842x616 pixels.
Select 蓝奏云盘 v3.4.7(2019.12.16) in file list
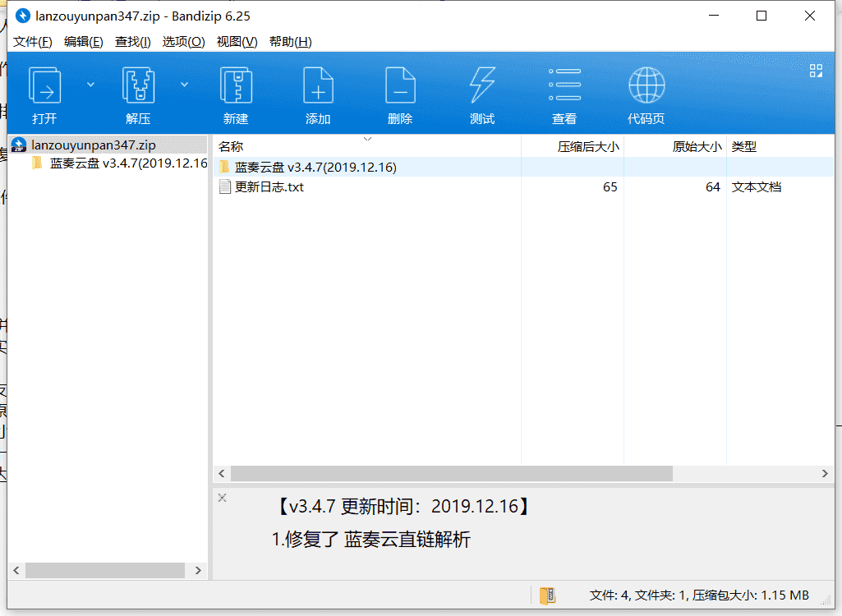[315, 167]
